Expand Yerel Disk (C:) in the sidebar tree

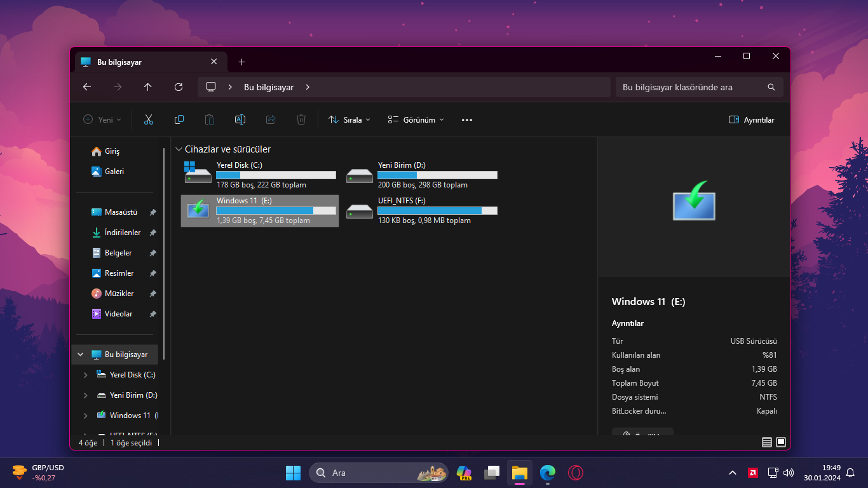[x=85, y=374]
